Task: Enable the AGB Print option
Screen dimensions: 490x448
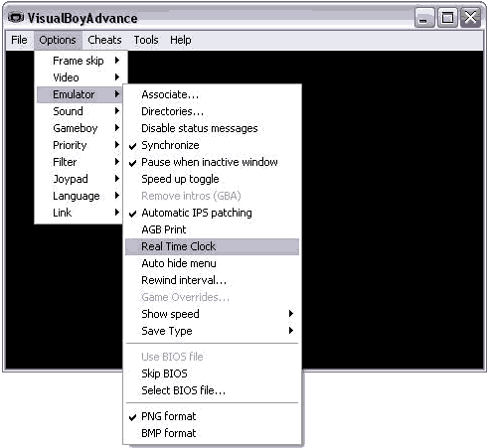Action: coord(212,229)
